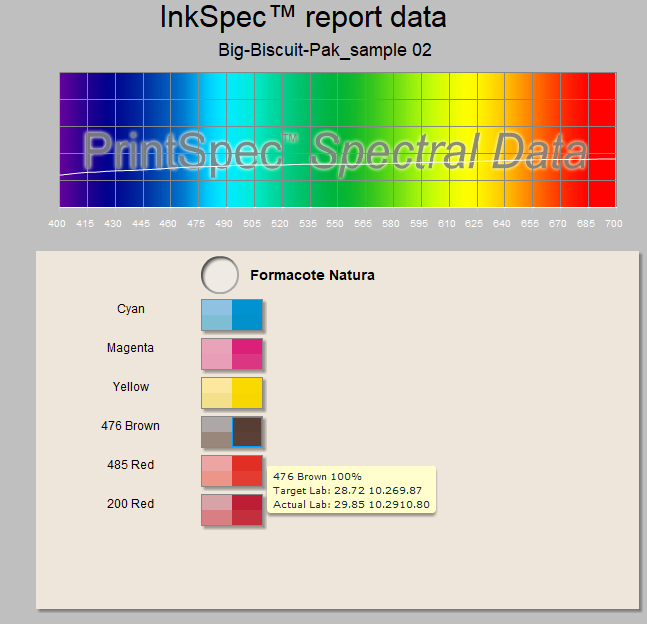Select the lower pale Yellow tint swatch
The image size is (647, 624).
point(217,401)
